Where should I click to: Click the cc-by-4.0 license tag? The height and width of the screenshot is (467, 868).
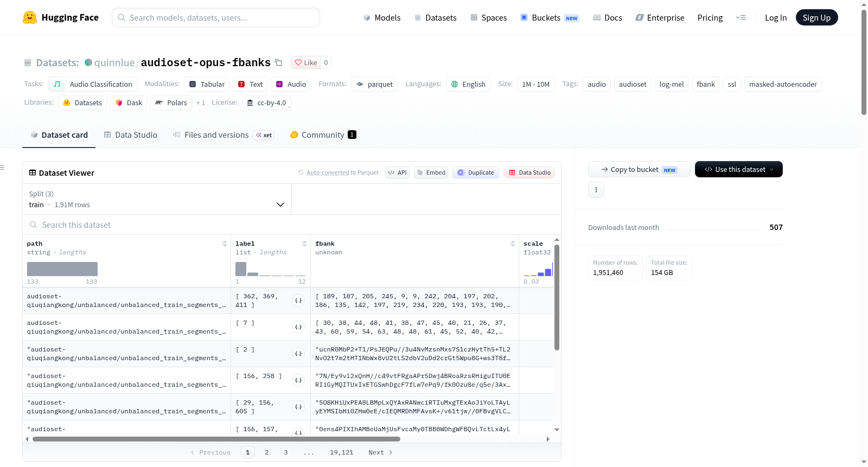click(266, 103)
